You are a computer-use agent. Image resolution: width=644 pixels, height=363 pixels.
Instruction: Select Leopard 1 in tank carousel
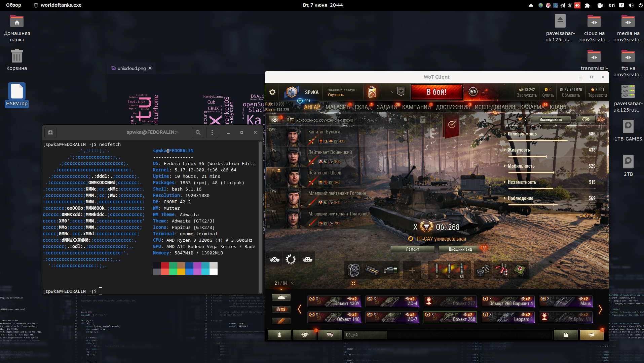508,317
